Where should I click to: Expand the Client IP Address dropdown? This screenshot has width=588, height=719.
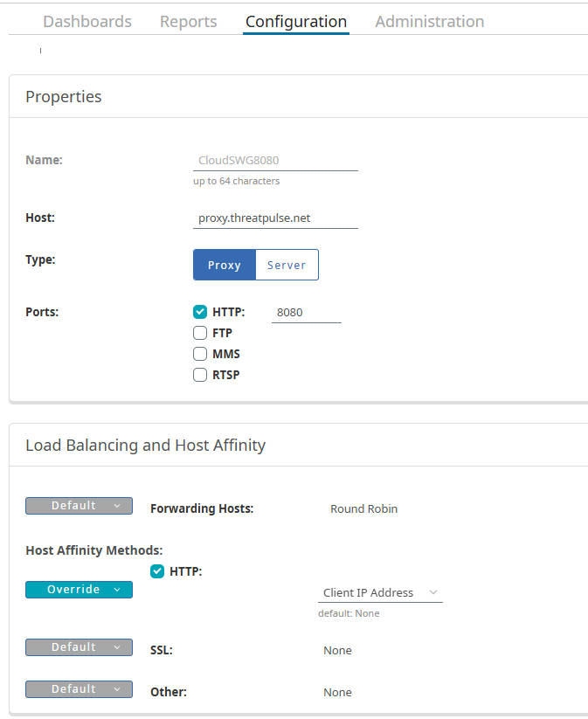click(x=380, y=593)
